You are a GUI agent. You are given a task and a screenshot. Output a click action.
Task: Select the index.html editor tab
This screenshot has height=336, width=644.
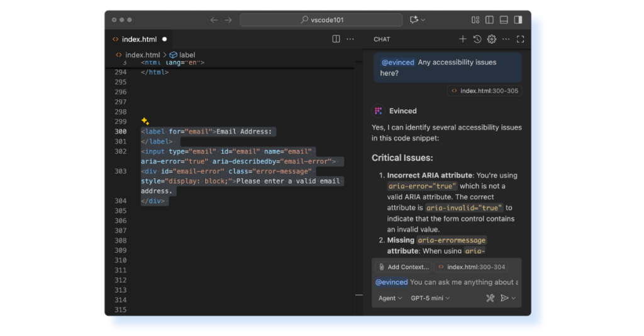pyautogui.click(x=140, y=40)
